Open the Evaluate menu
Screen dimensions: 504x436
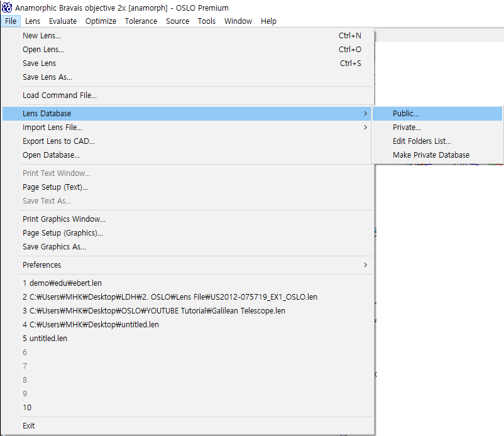[63, 21]
